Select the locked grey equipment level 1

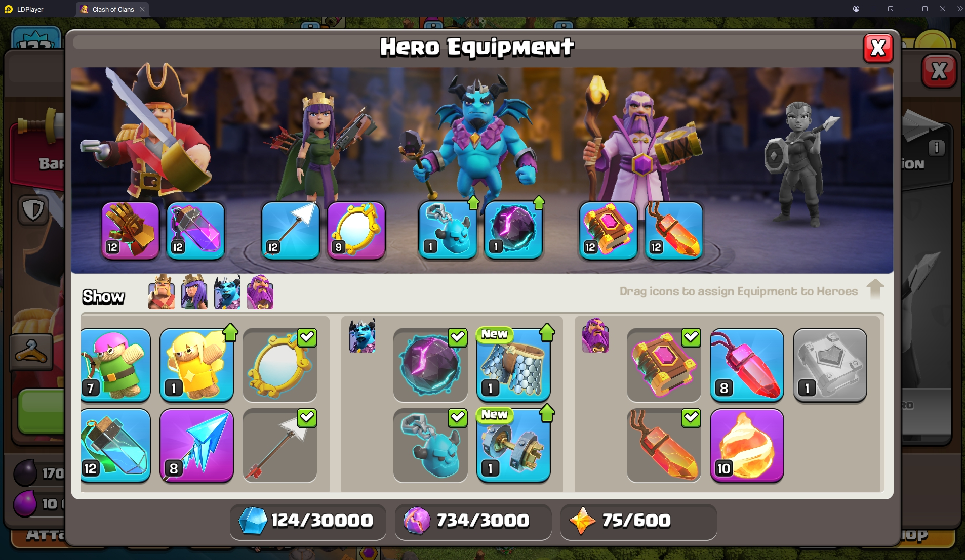point(830,365)
